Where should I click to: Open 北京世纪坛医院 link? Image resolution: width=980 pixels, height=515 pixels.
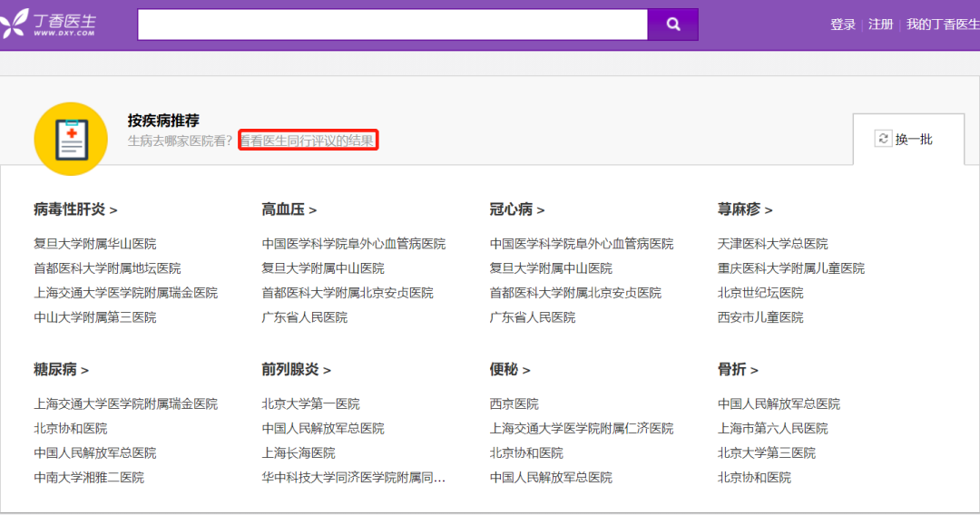(760, 293)
